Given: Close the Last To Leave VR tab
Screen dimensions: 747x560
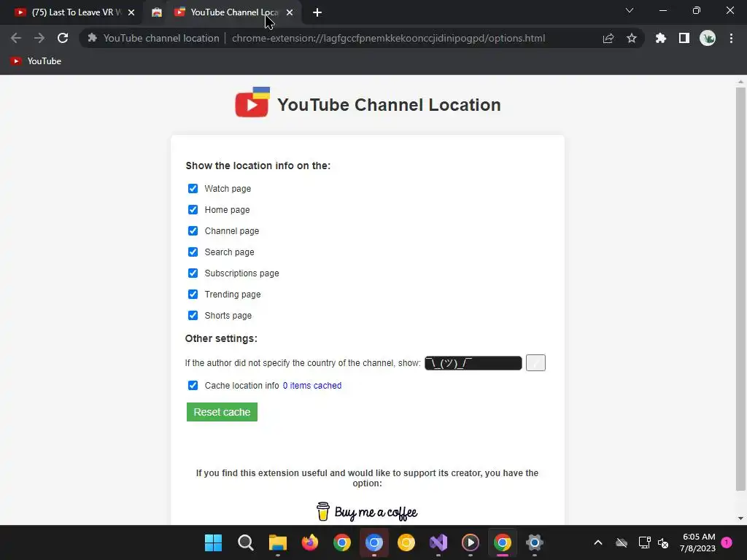Looking at the screenshot, I should point(131,12).
